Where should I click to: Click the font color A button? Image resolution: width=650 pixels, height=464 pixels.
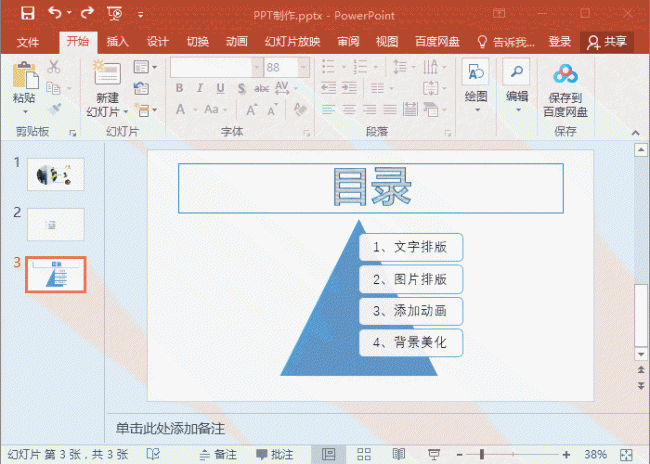click(180, 109)
